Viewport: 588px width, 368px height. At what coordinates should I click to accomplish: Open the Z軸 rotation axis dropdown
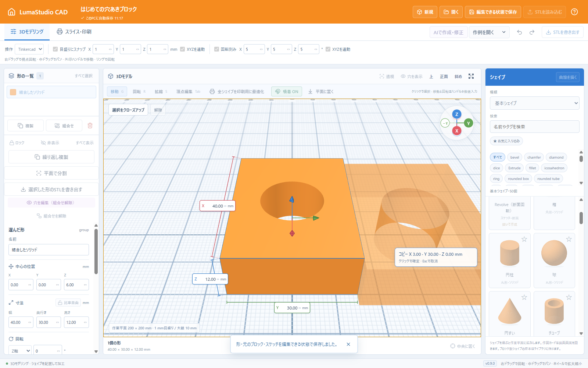(20, 351)
